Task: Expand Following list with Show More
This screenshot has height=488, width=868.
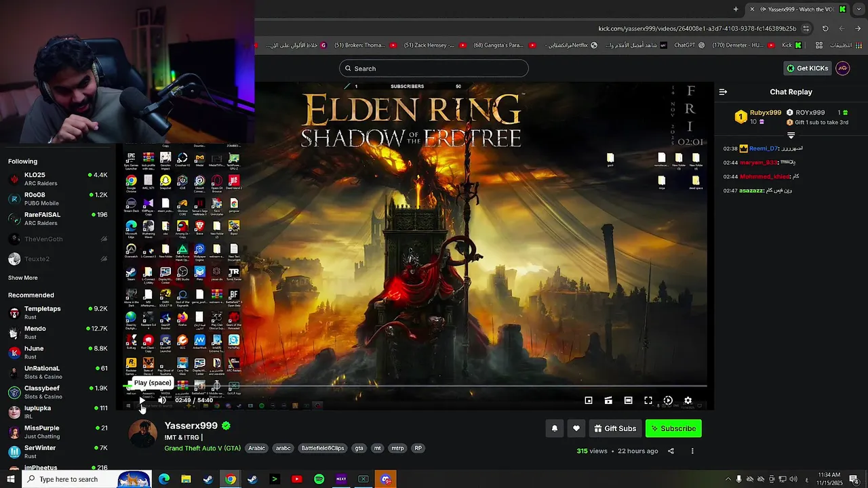Action: pos(23,278)
